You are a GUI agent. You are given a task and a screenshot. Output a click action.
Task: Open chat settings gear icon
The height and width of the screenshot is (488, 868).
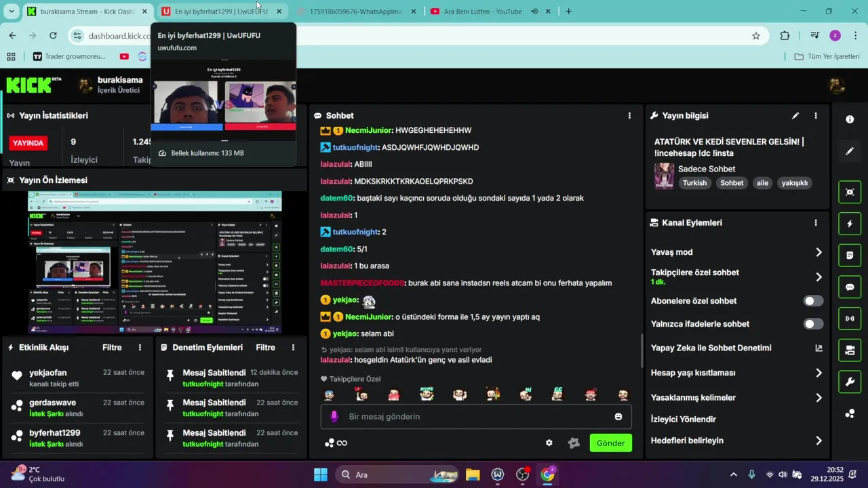(549, 443)
